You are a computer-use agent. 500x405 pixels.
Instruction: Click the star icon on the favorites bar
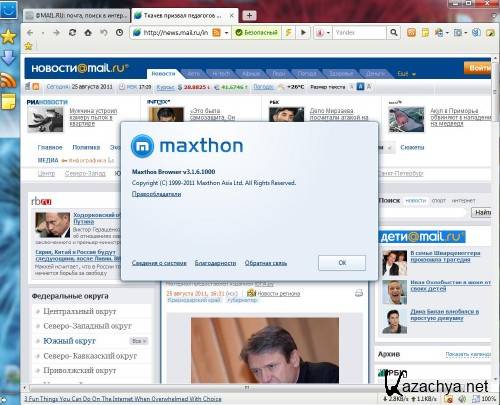tap(29, 46)
